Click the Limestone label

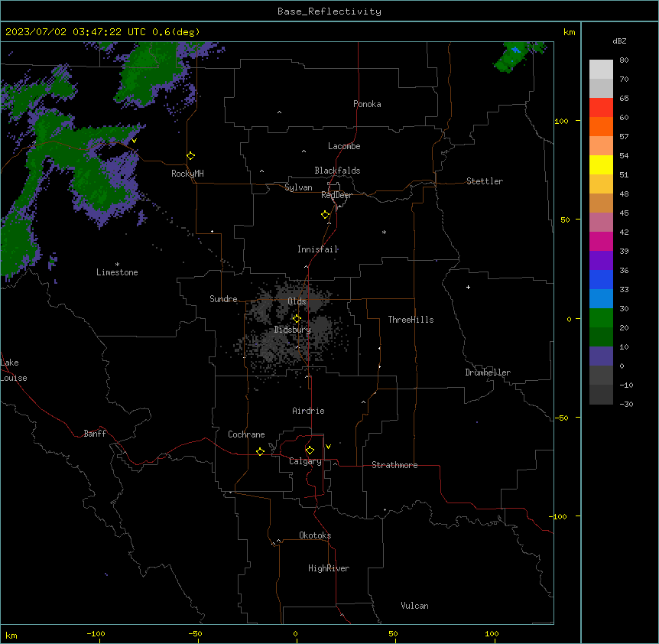[x=117, y=272]
